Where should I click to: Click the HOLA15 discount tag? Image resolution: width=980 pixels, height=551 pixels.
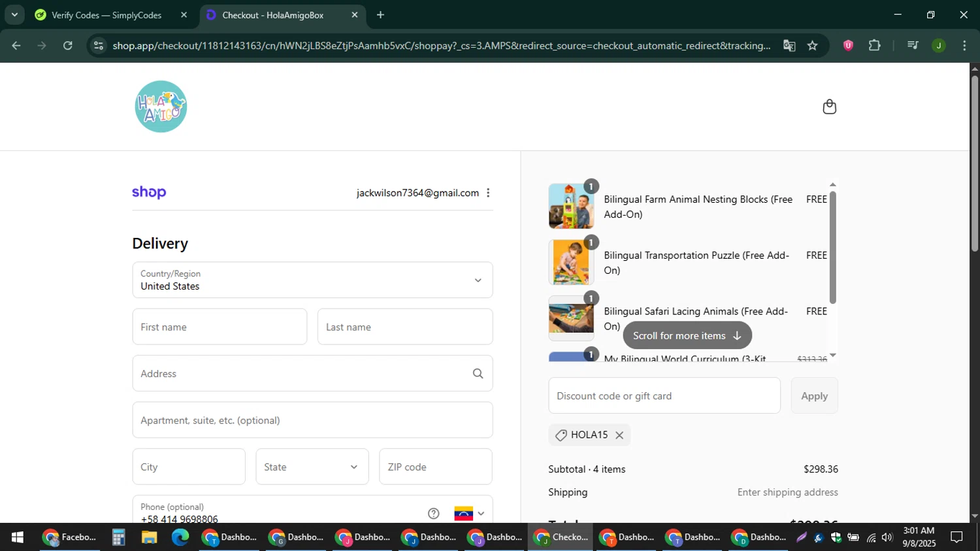[x=589, y=435]
